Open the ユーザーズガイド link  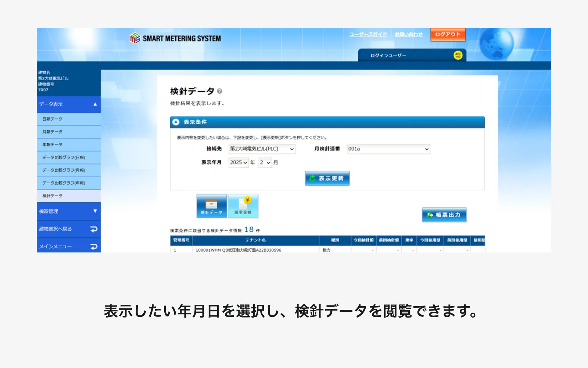click(368, 35)
